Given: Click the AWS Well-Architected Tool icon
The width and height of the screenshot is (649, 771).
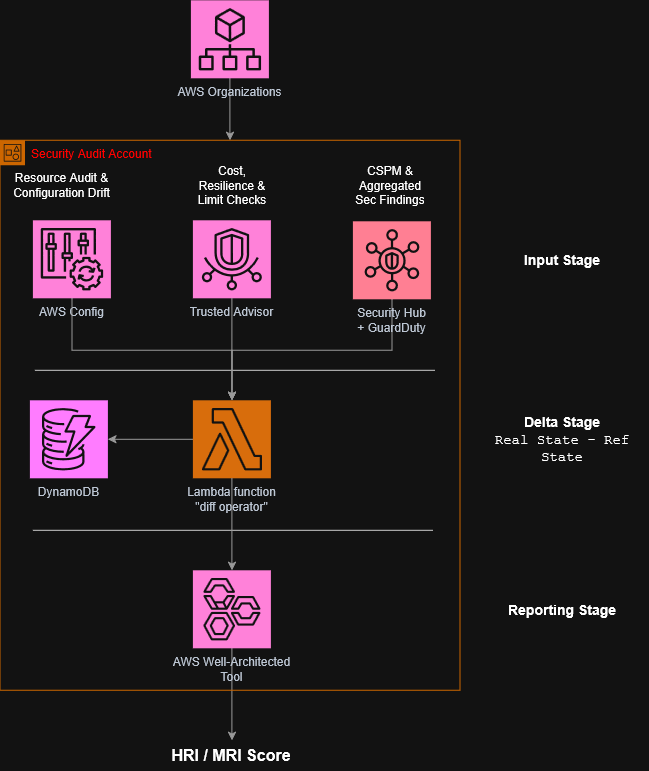Looking at the screenshot, I should [232, 609].
